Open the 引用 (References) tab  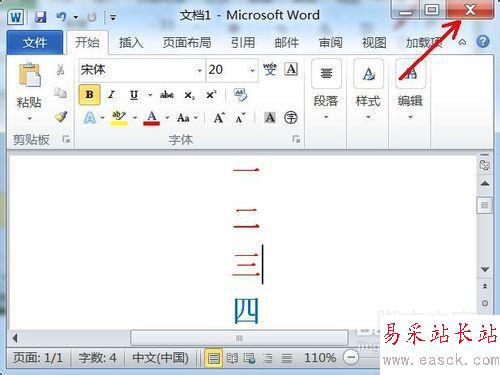[x=243, y=42]
